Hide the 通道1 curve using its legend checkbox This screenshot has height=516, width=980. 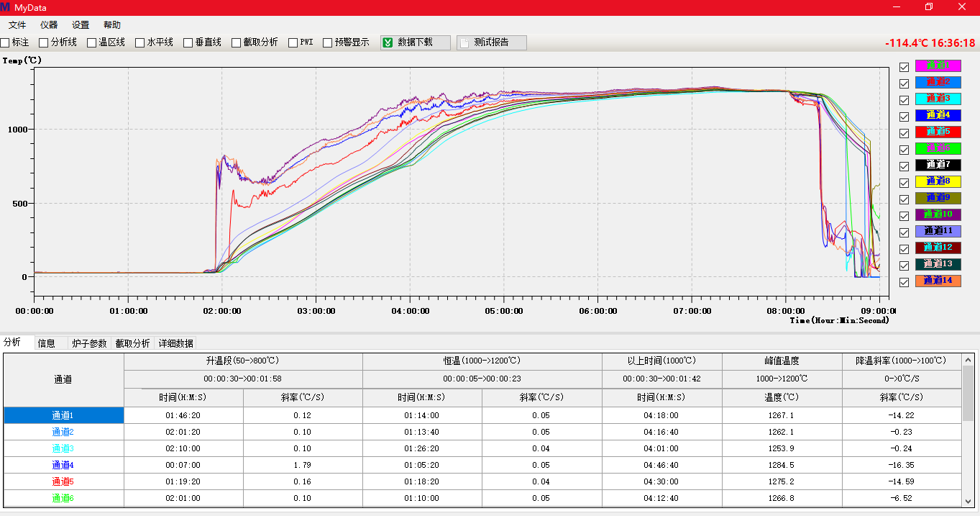click(x=905, y=66)
